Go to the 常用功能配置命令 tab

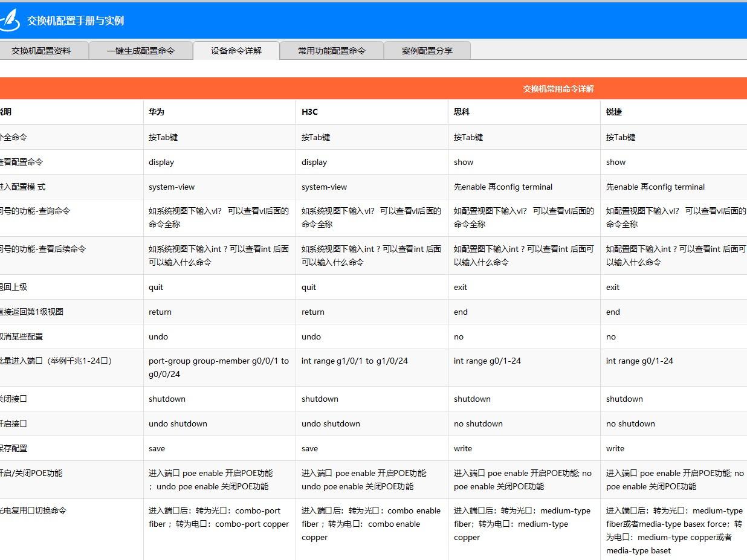(x=331, y=51)
